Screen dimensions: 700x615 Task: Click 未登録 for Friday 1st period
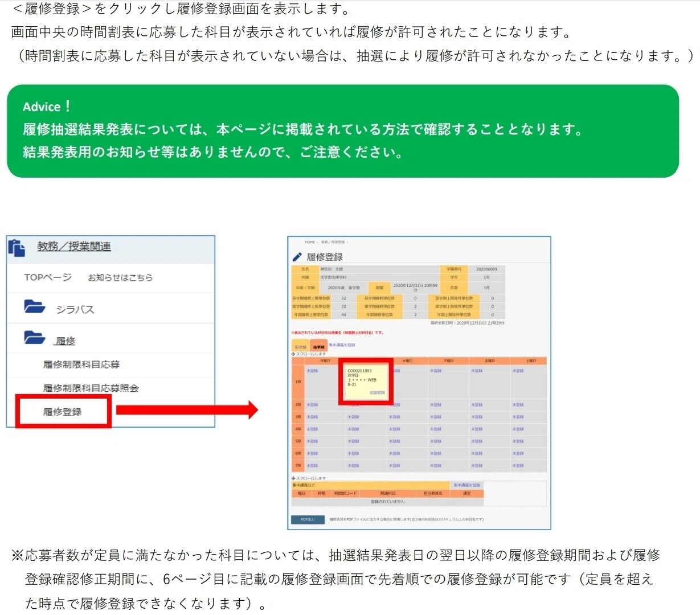(477, 371)
